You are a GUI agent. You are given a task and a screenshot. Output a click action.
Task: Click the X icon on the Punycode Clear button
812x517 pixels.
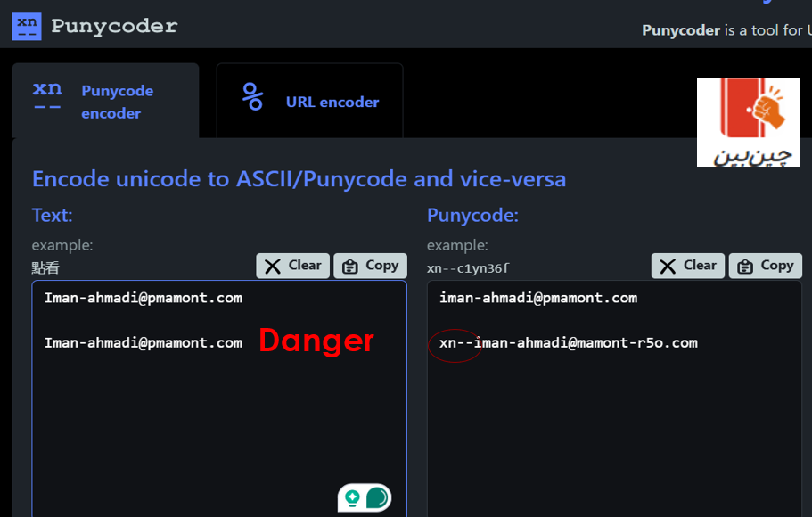(x=668, y=267)
